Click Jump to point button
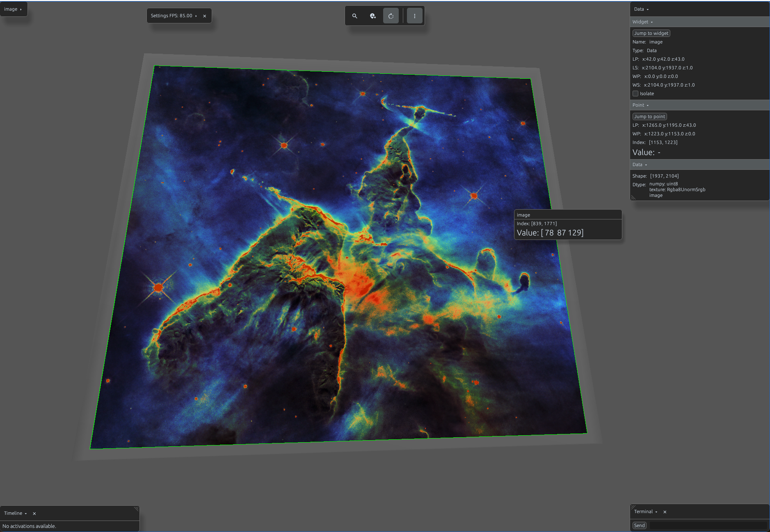Viewport: 770px width, 532px height. (650, 116)
